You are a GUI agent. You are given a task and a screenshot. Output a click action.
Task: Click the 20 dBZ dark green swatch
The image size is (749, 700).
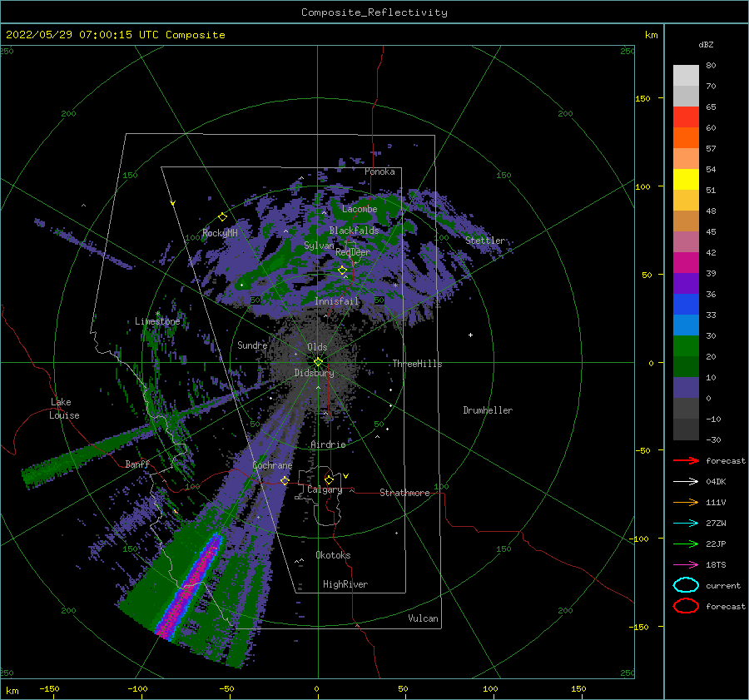[x=686, y=367]
